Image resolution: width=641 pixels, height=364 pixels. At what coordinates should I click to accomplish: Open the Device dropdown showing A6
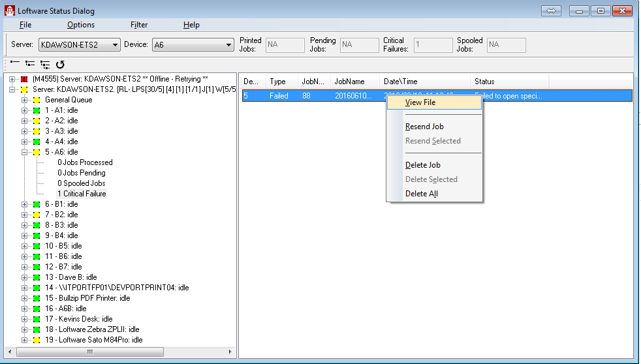[193, 44]
